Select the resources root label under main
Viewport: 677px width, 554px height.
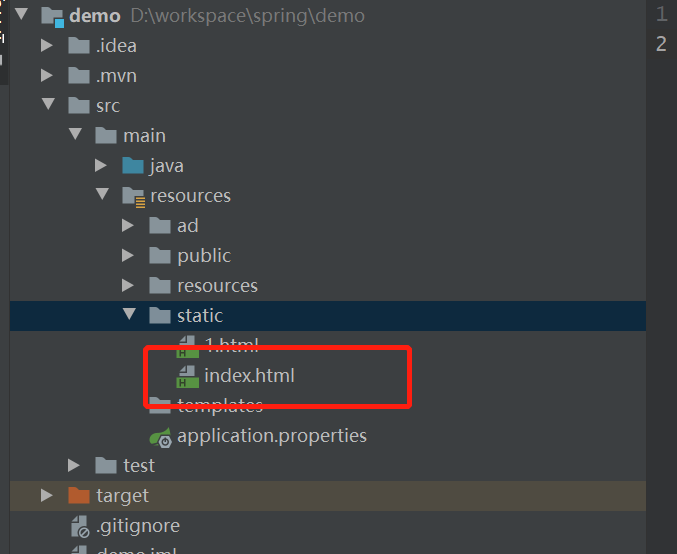coord(190,196)
